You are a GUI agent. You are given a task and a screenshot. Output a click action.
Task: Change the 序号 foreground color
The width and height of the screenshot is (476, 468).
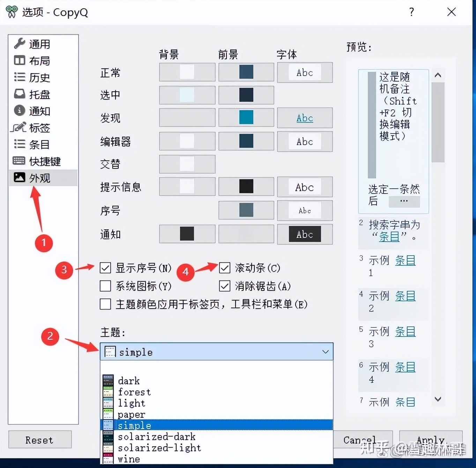[246, 210]
